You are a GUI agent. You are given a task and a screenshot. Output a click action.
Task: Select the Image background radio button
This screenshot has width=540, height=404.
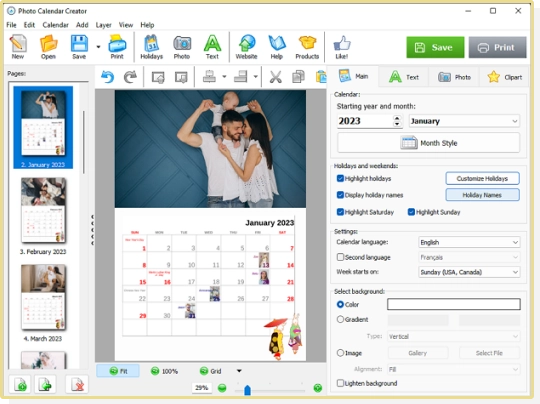pyautogui.click(x=340, y=353)
